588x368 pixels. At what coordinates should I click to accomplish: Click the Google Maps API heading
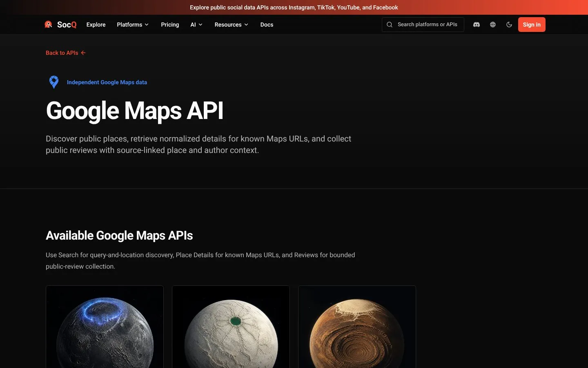point(135,111)
